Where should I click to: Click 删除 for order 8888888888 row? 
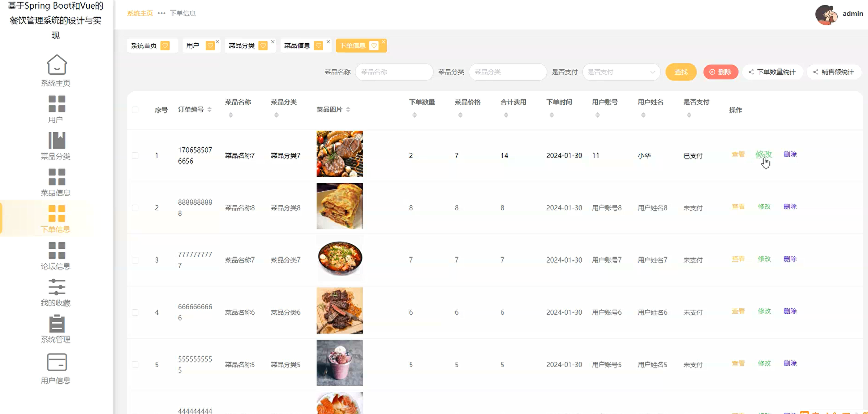click(790, 207)
